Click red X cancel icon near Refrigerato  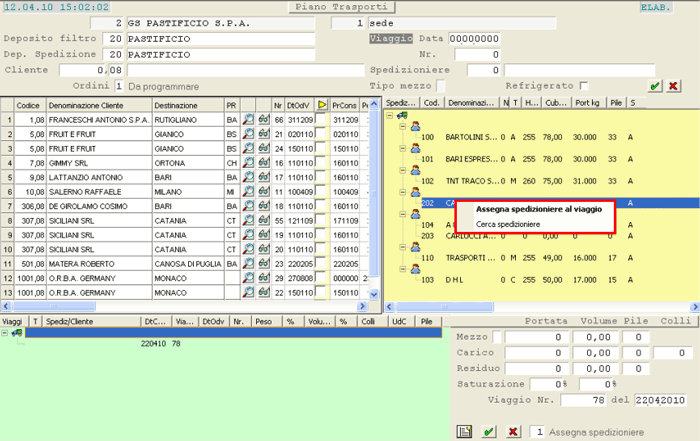coord(673,86)
